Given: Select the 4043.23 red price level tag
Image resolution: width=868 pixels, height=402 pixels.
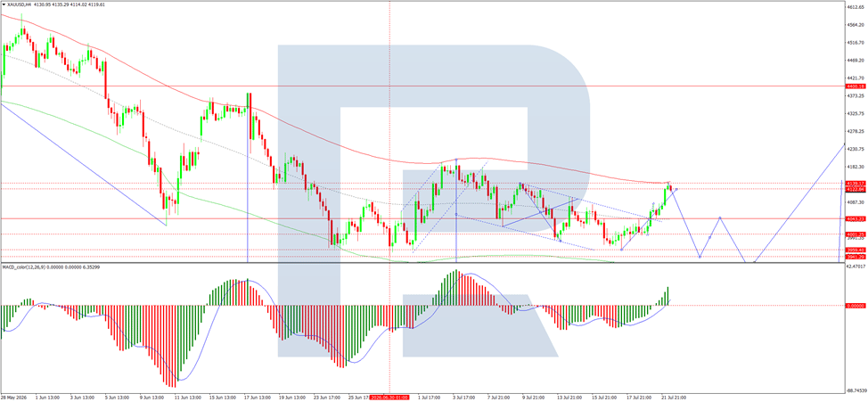Looking at the screenshot, I should [x=856, y=218].
